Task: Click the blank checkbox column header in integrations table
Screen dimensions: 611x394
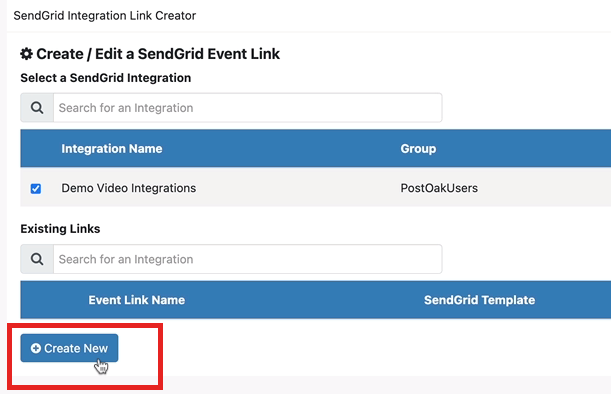Action: 36,148
